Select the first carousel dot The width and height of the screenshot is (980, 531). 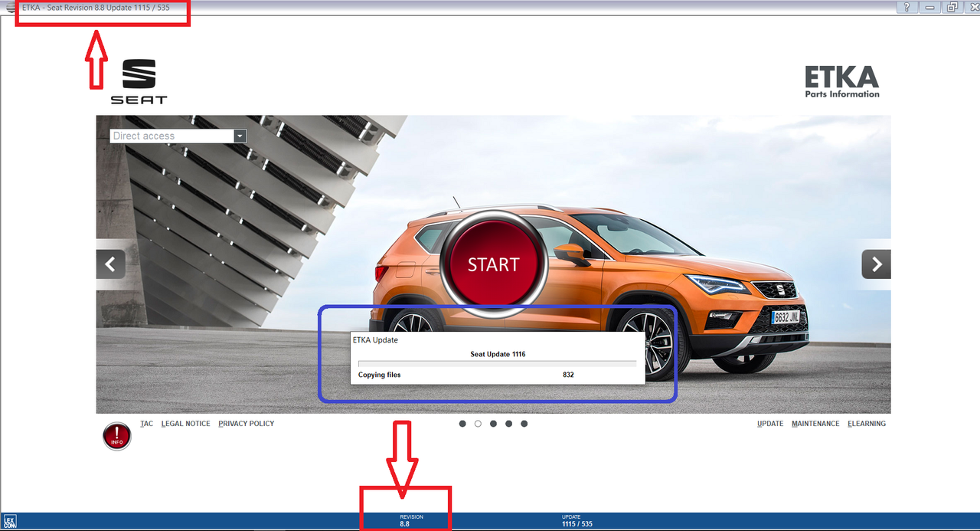point(462,424)
